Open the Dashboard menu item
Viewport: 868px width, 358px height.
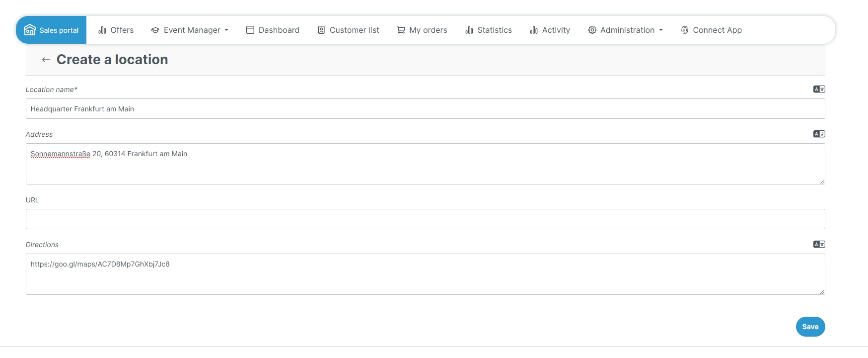273,30
